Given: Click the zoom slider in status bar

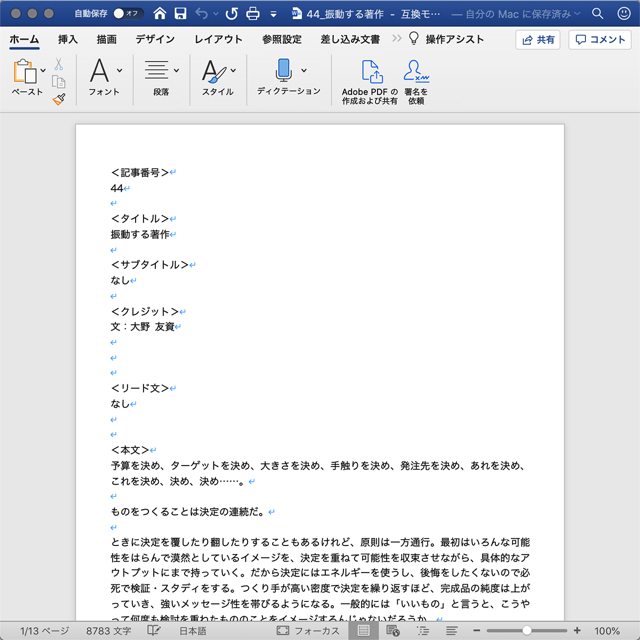Looking at the screenshot, I should coord(527,631).
